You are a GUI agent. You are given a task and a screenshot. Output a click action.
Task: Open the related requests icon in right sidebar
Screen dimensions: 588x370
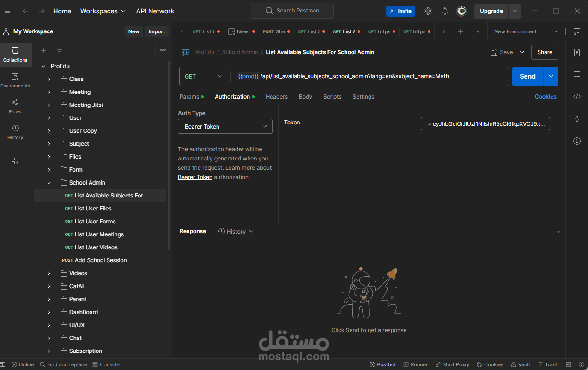pyautogui.click(x=577, y=119)
